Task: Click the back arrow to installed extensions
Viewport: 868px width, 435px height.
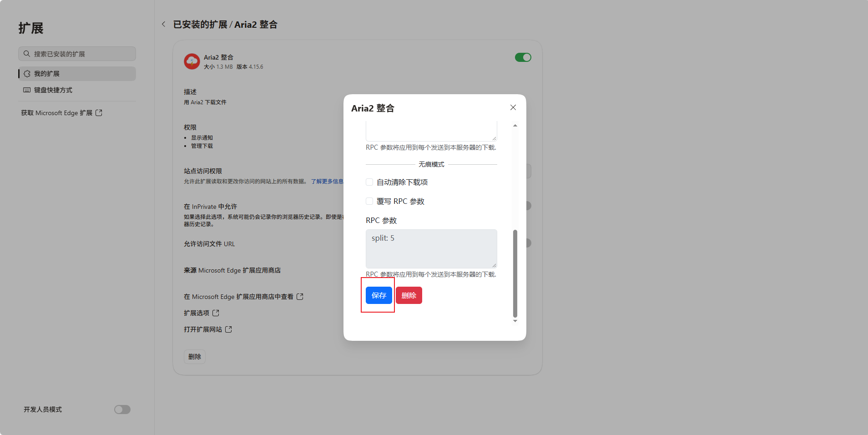Action: pyautogui.click(x=163, y=24)
